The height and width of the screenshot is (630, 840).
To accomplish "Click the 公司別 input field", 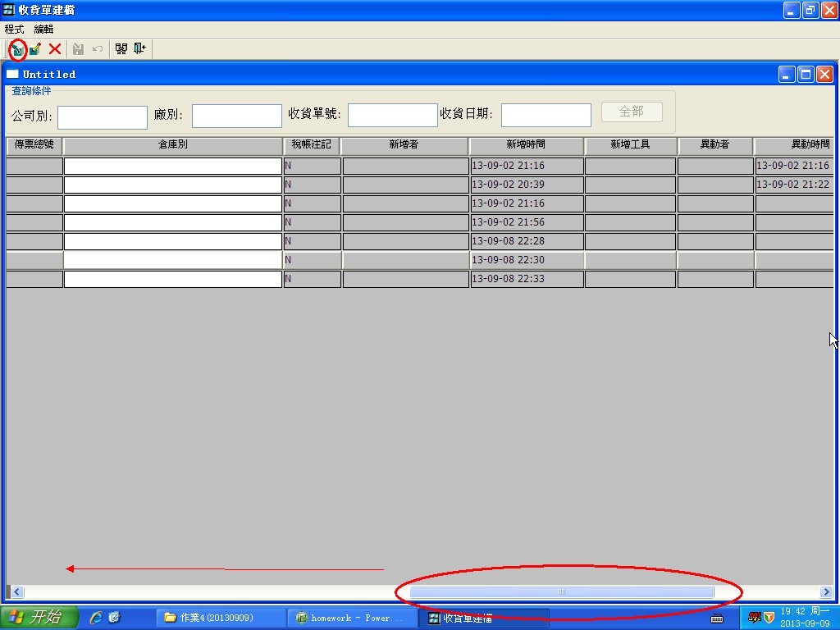I will 102,117.
